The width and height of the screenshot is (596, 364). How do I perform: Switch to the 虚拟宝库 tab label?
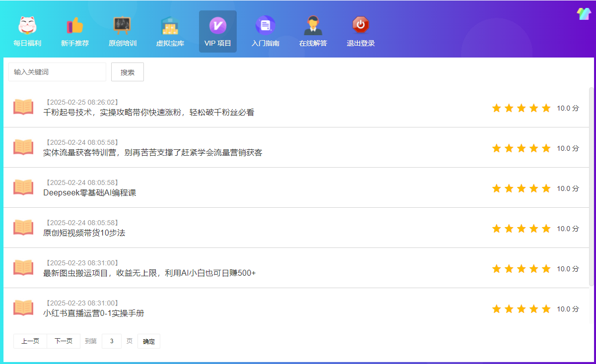pyautogui.click(x=170, y=43)
